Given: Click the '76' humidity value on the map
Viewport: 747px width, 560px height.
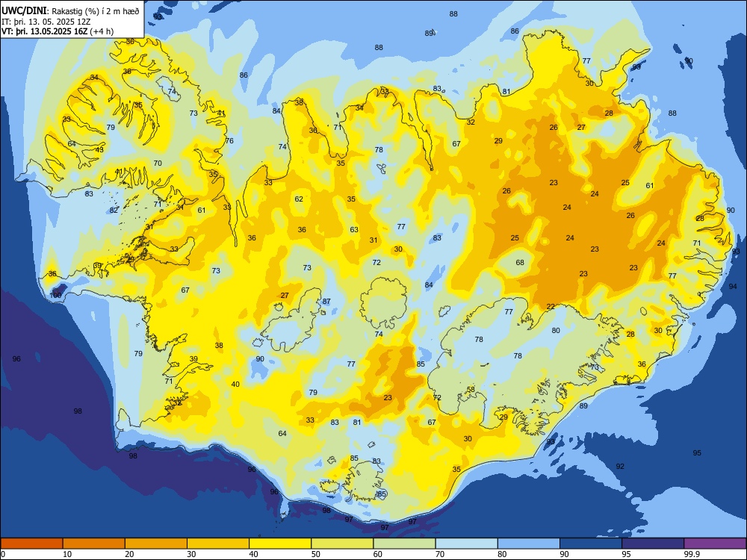Looking at the screenshot, I should [229, 140].
